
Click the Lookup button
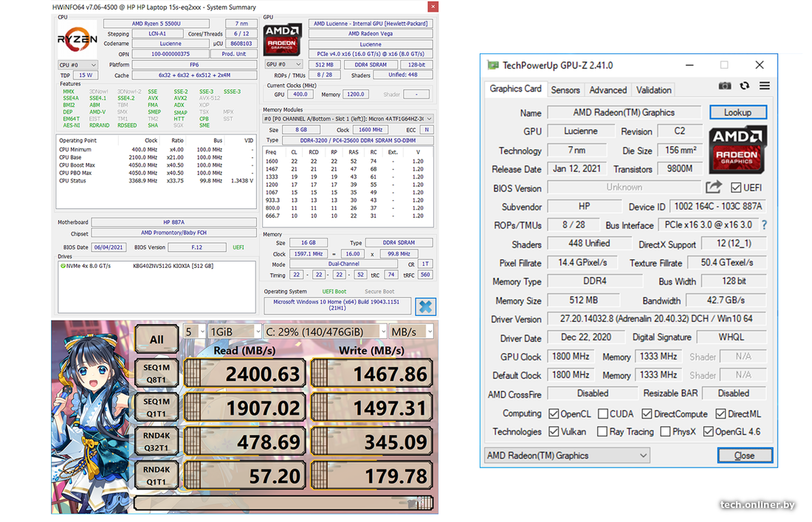[737, 112]
